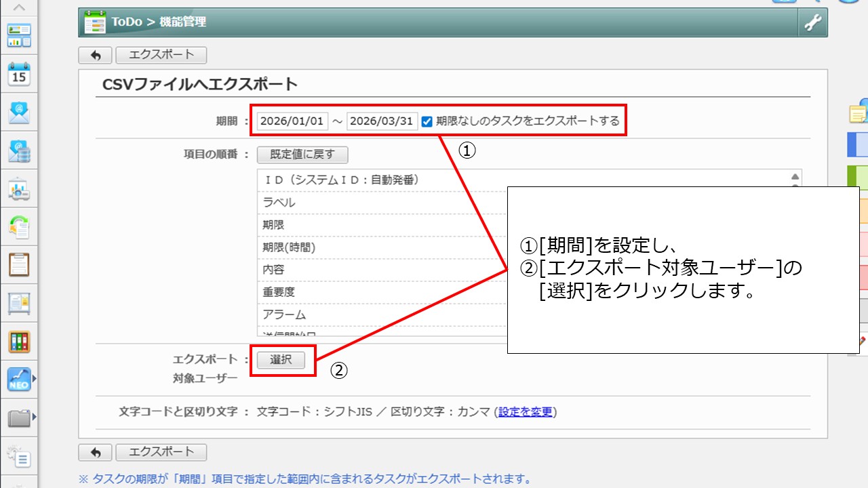Expand the arrow beside the folder icon
868x488 pixels.
tap(34, 416)
